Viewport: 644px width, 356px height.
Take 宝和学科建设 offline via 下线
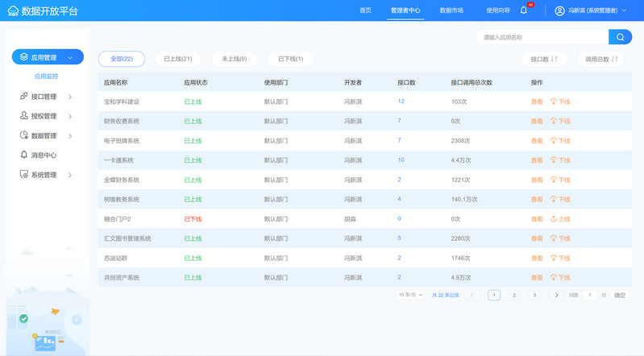pyautogui.click(x=560, y=102)
